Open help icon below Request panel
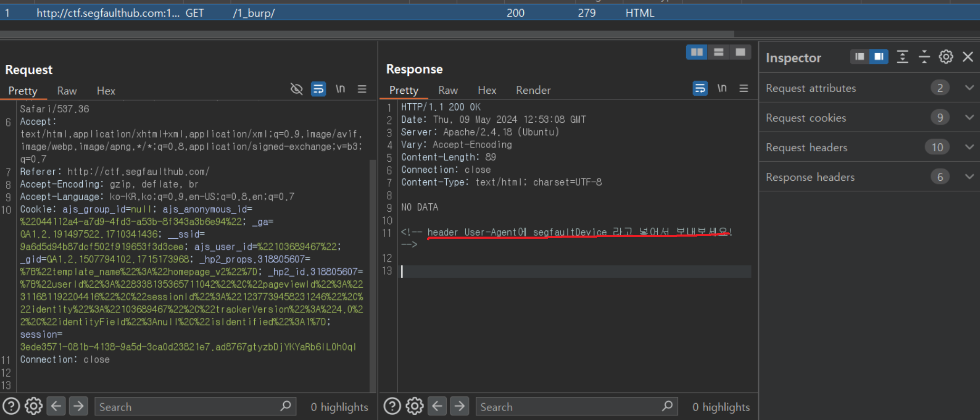 pyautogui.click(x=11, y=406)
